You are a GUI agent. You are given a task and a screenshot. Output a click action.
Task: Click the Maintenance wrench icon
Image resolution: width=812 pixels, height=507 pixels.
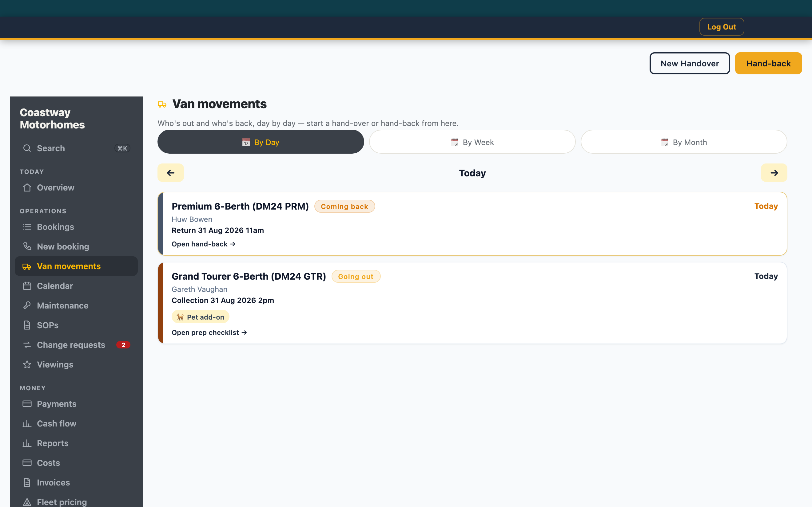click(27, 305)
